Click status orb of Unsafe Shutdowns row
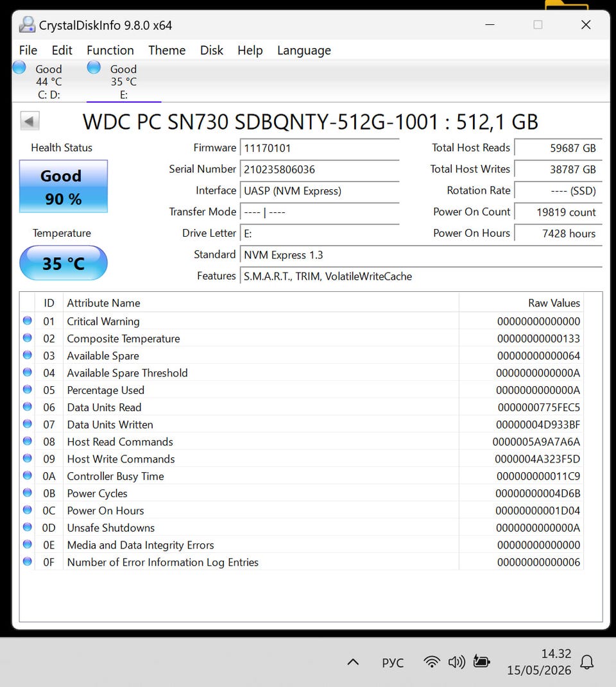The width and height of the screenshot is (616, 687). (27, 527)
